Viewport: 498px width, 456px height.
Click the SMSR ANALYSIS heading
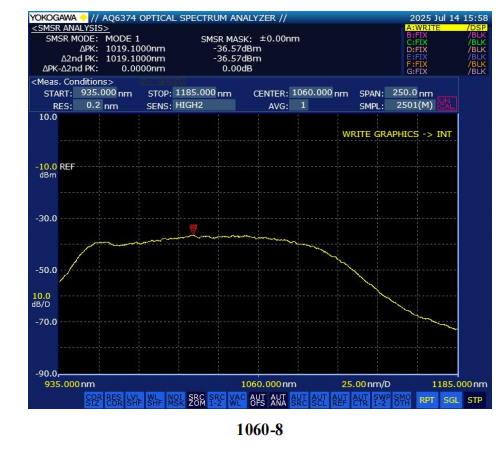[x=70, y=28]
